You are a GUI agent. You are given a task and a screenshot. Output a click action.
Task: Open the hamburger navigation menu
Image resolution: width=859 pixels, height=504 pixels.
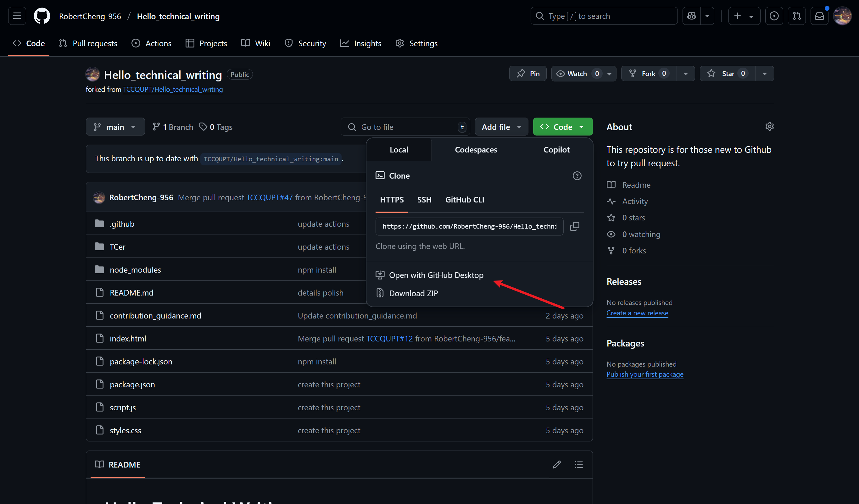(x=17, y=16)
